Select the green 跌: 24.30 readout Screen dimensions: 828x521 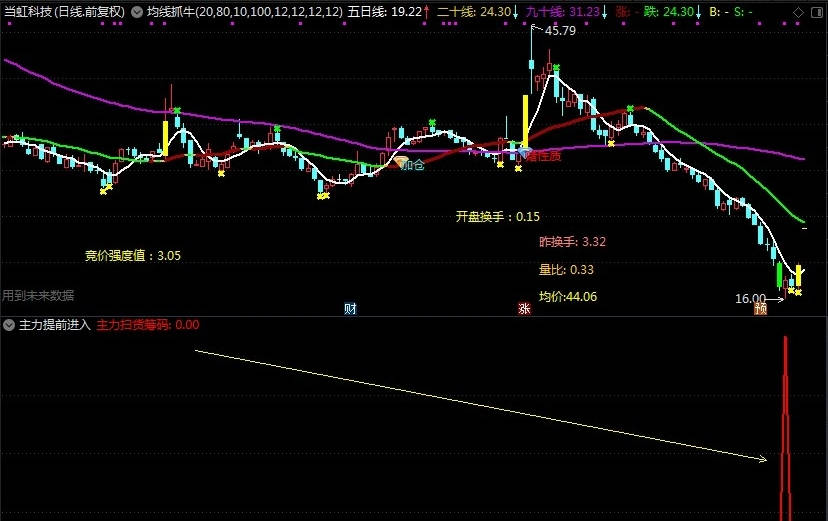point(673,12)
